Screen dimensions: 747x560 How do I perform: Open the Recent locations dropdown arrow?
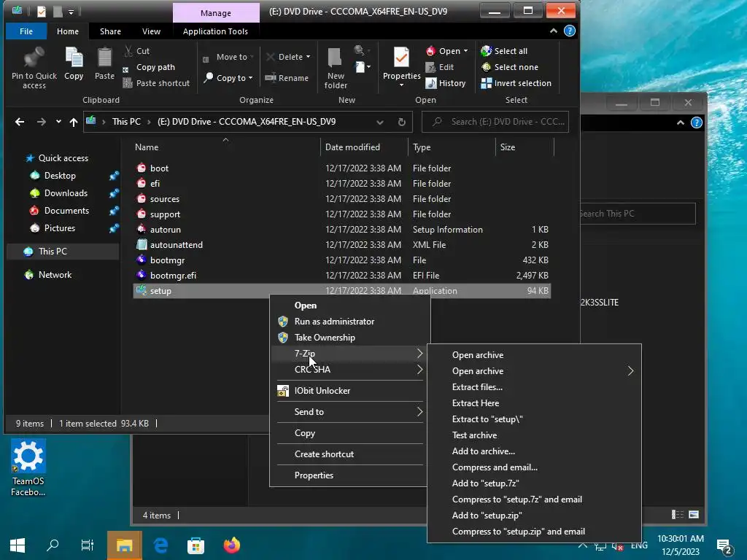[x=58, y=122]
